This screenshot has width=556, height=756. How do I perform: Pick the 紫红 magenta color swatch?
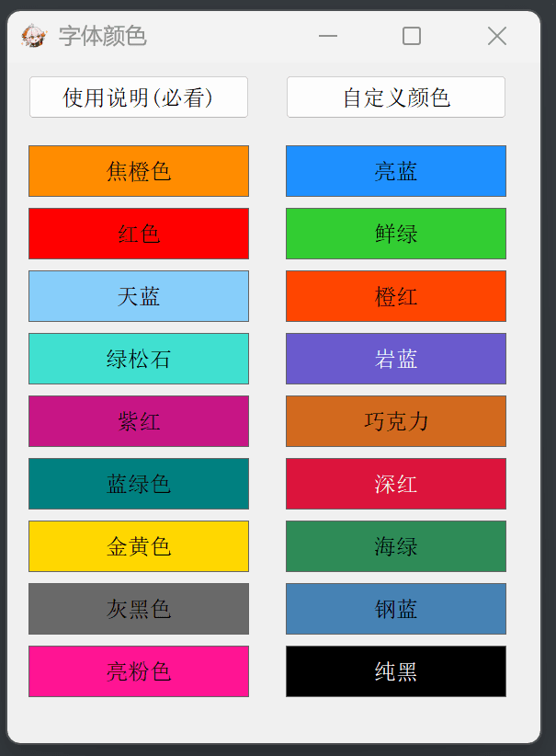coord(139,421)
